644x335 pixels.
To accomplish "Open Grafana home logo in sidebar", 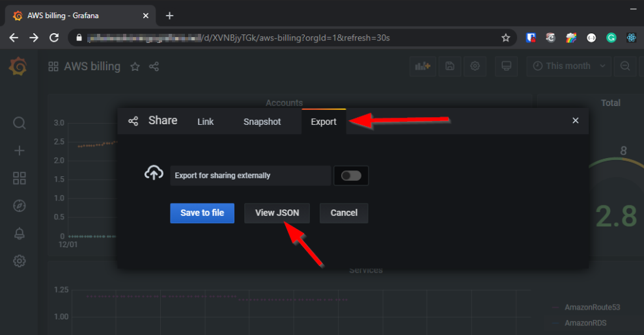I will [18, 67].
